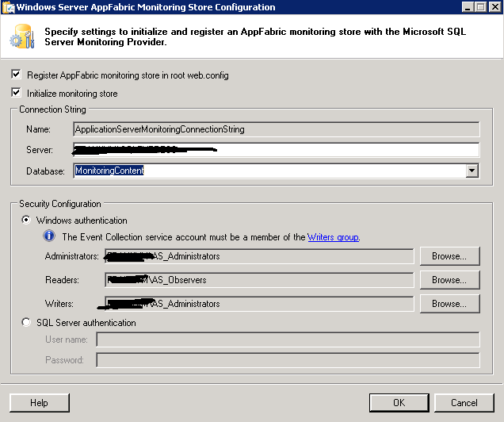Click the Security Configuration group label
The image size is (504, 422).
[x=60, y=204]
